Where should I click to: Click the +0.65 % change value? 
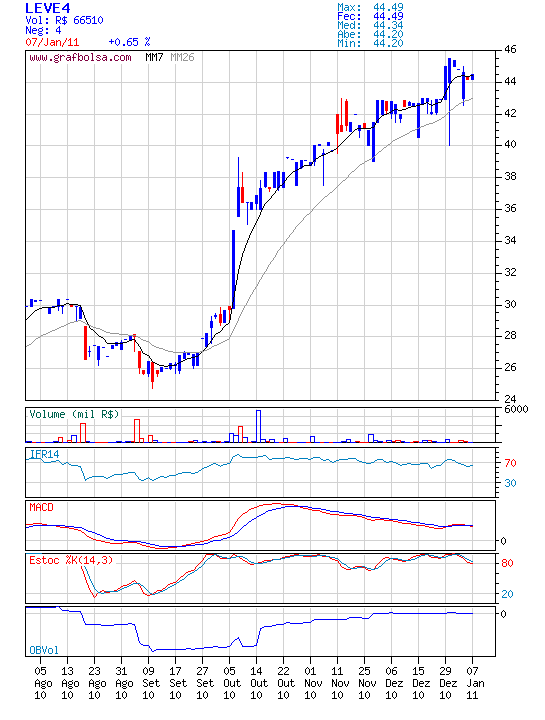(x=129, y=42)
